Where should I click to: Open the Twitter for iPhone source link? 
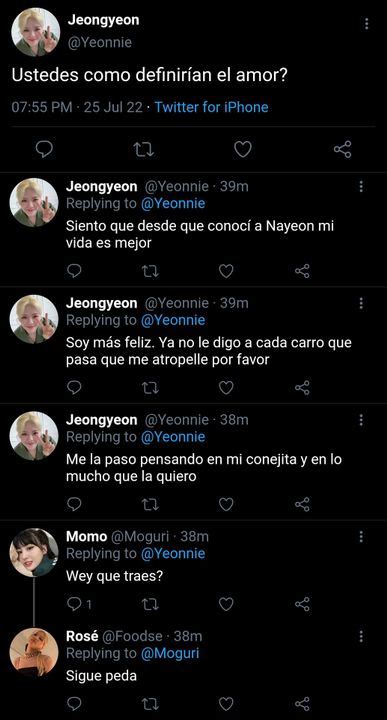click(x=211, y=107)
